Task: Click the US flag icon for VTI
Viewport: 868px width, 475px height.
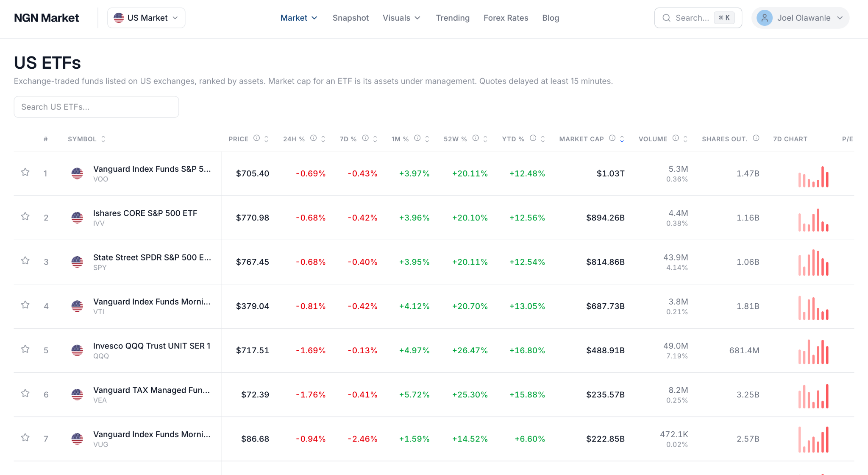Action: click(x=77, y=306)
